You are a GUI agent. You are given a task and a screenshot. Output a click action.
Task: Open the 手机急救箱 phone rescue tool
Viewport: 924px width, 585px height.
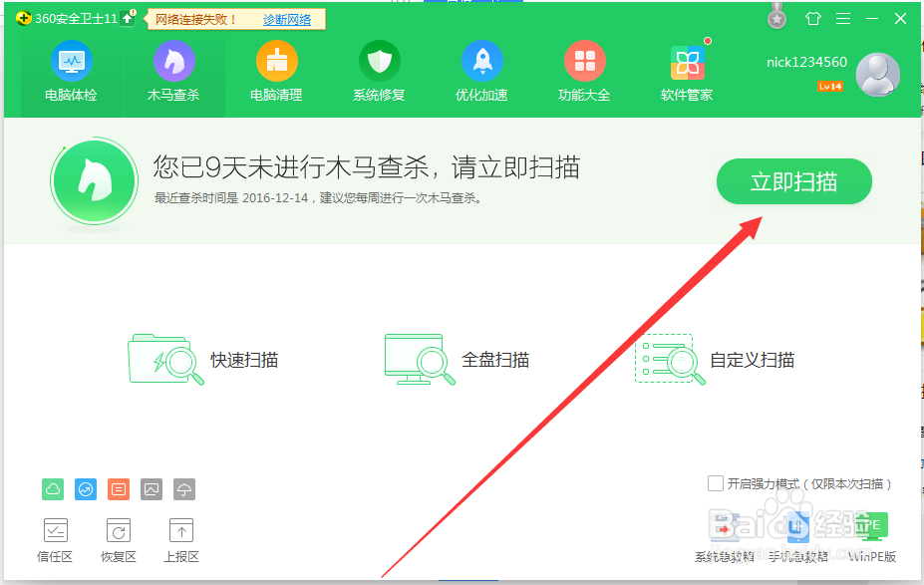tap(797, 533)
